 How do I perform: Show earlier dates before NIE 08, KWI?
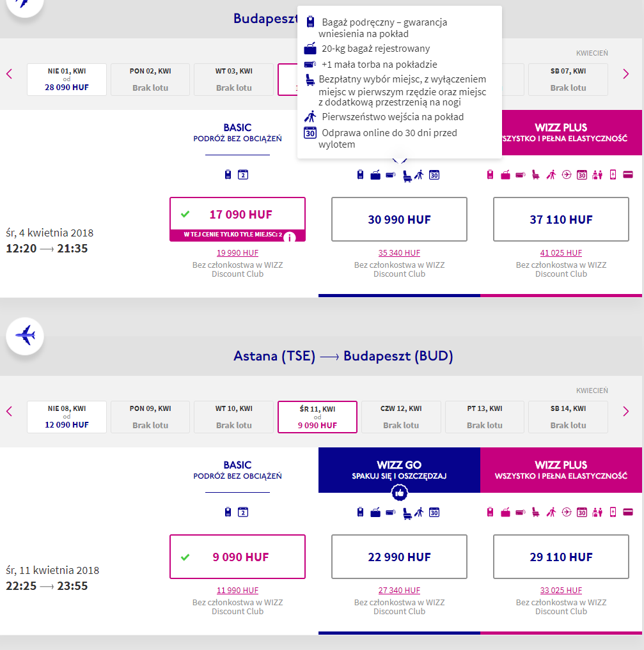[10, 412]
